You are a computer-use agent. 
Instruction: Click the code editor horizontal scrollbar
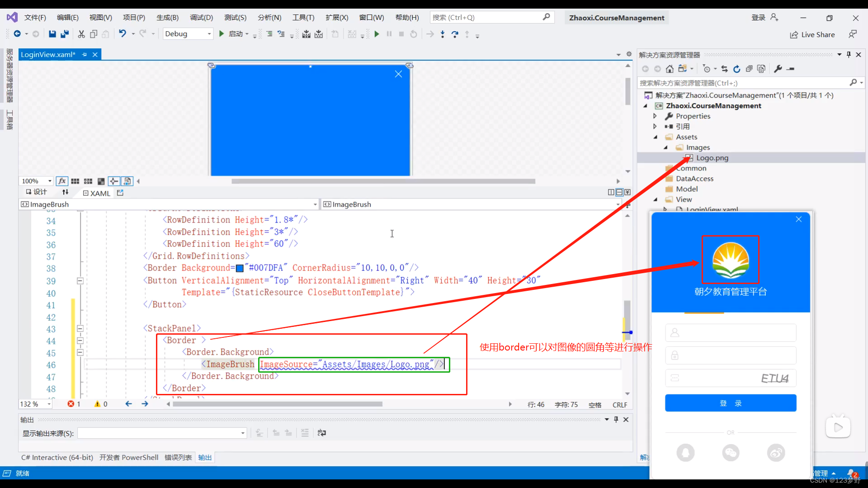click(x=278, y=404)
